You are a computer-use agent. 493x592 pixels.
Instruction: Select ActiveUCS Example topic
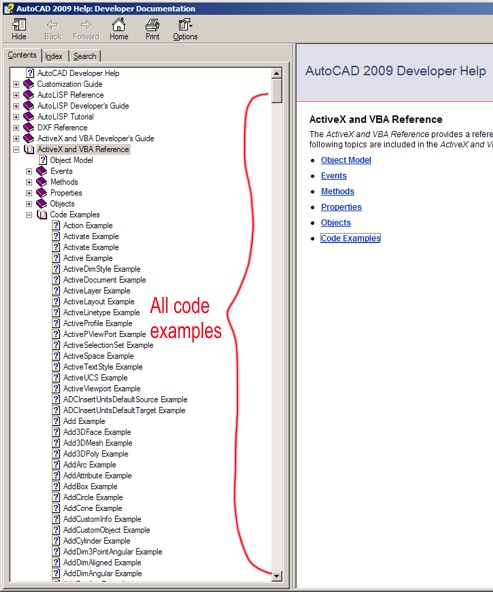[95, 378]
